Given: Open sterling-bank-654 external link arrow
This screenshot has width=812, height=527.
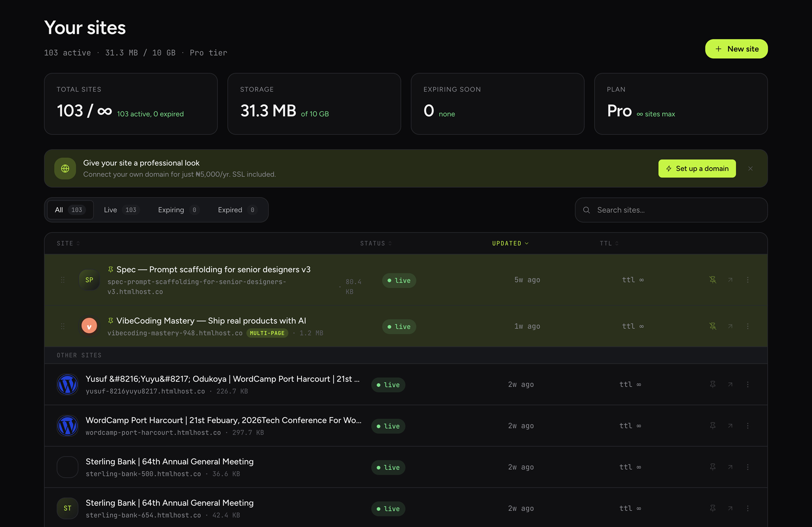Looking at the screenshot, I should tap(730, 508).
